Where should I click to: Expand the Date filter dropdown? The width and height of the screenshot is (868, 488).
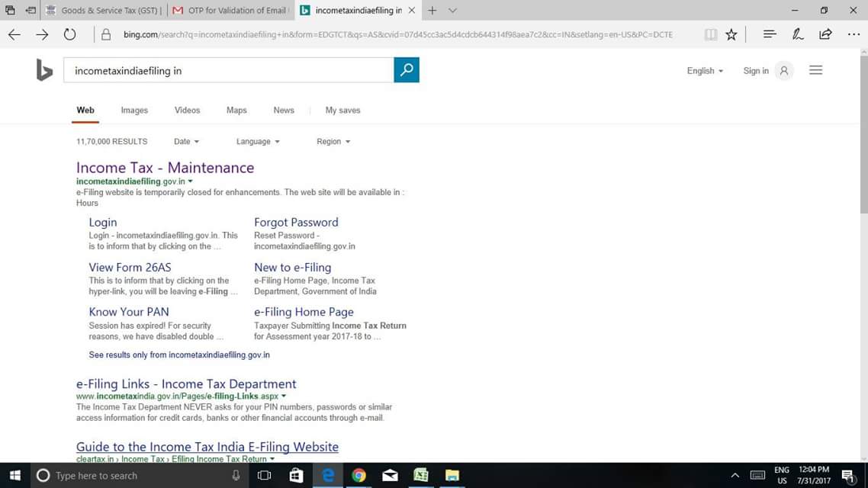point(186,142)
